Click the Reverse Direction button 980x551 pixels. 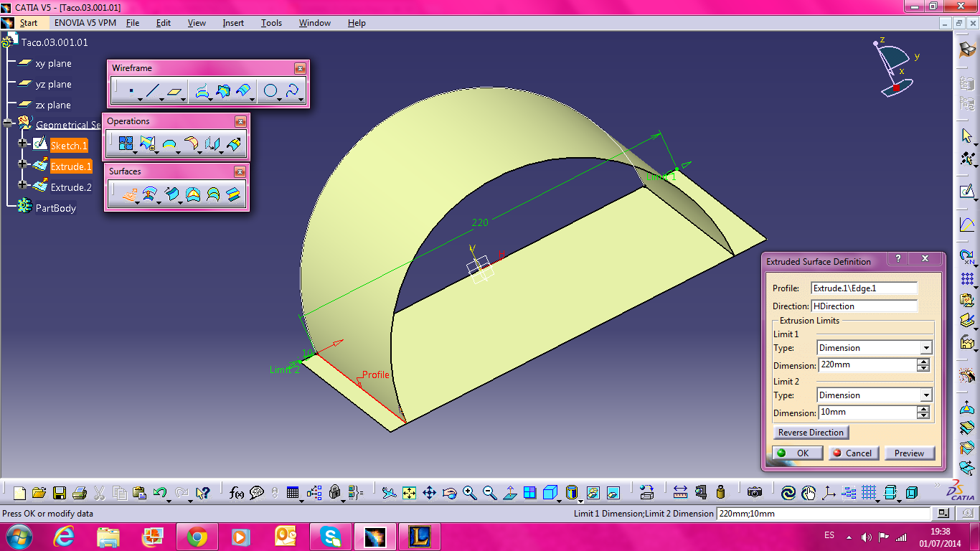[811, 432]
